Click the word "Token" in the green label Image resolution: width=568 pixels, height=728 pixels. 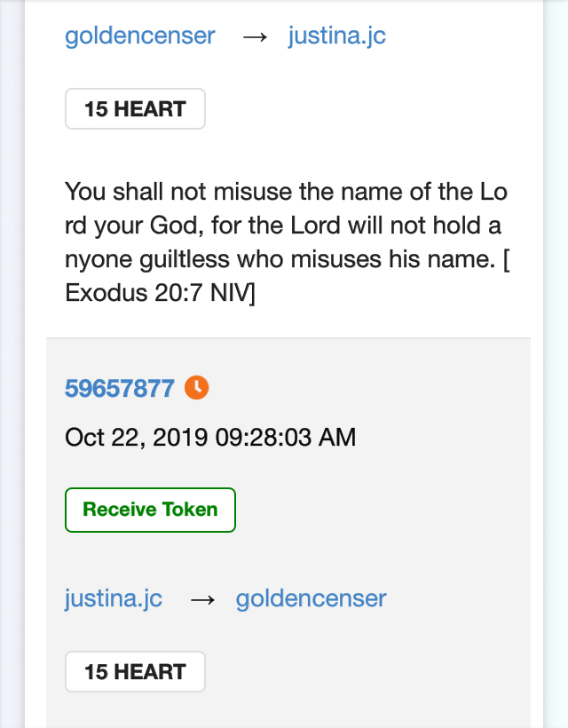(189, 510)
